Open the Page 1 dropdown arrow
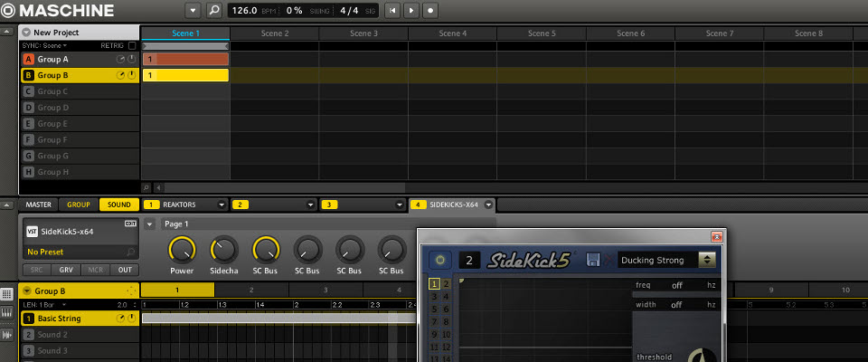Image resolution: width=868 pixels, height=362 pixels. point(149,224)
